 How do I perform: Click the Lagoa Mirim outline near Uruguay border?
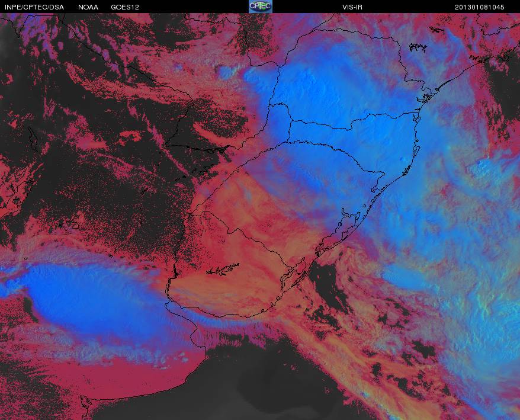coord(294,274)
